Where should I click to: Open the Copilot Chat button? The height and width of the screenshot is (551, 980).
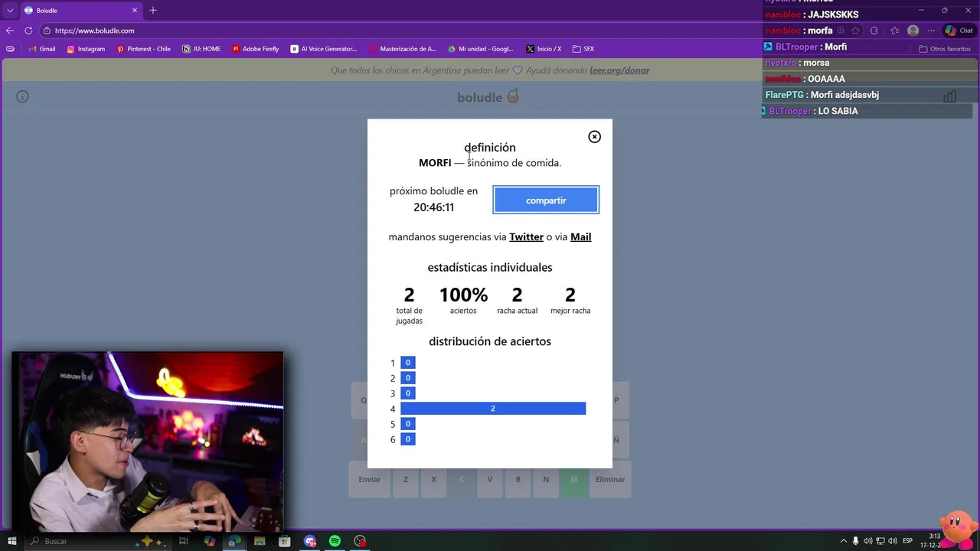959,31
